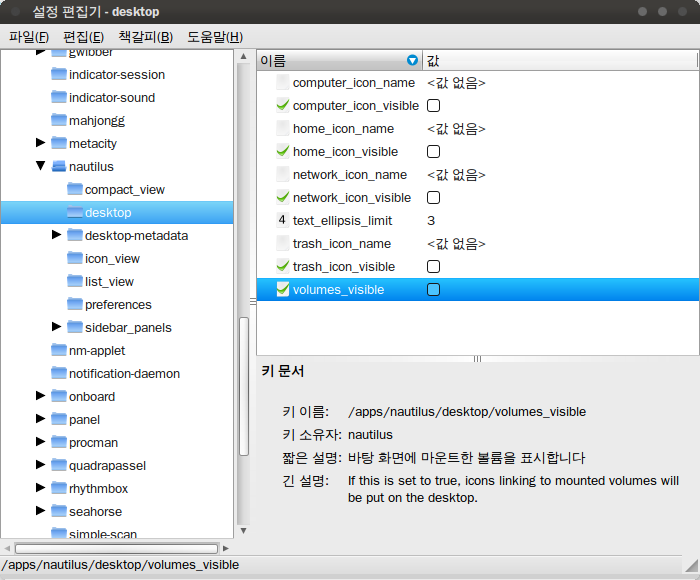700x580 pixels.
Task: Click the tree vertical scrollbar thumb
Action: 244,386
